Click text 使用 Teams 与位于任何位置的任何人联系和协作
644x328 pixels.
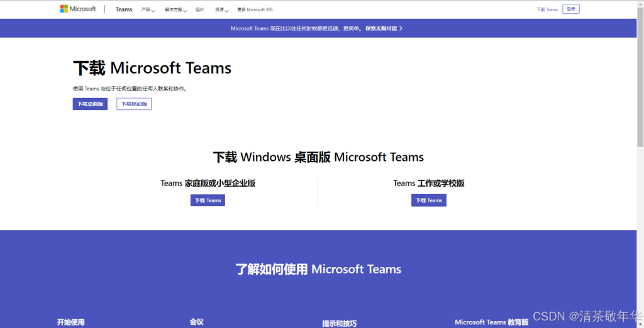130,89
